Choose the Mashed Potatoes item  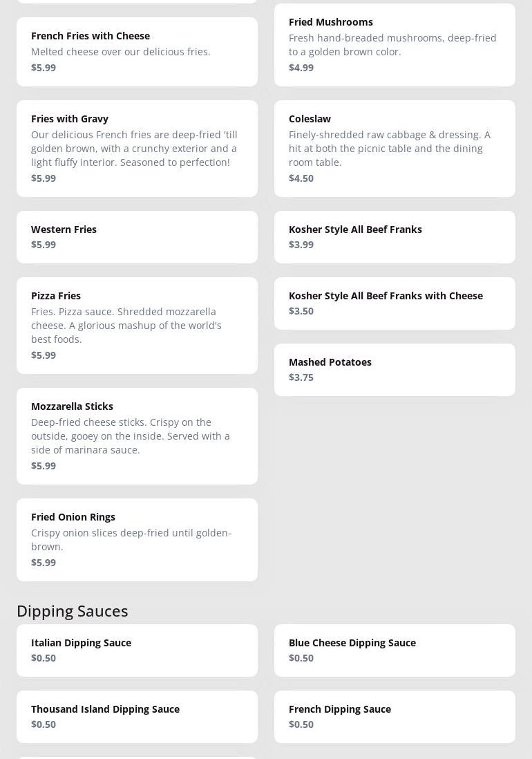click(x=395, y=370)
